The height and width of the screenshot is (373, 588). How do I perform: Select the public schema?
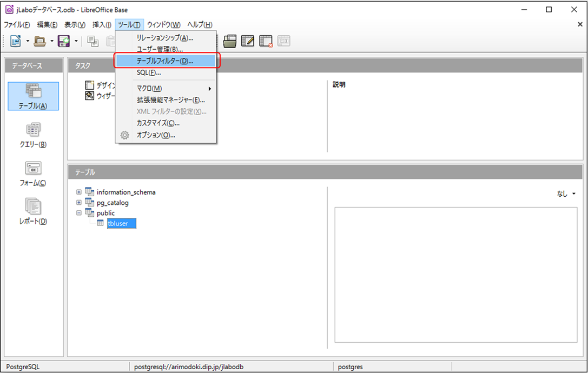[105, 213]
